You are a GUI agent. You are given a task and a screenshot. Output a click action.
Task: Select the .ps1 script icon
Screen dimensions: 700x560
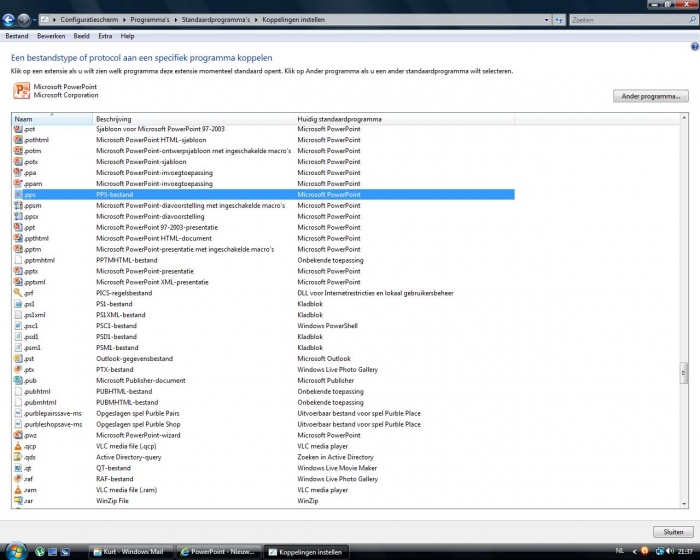coord(18,304)
